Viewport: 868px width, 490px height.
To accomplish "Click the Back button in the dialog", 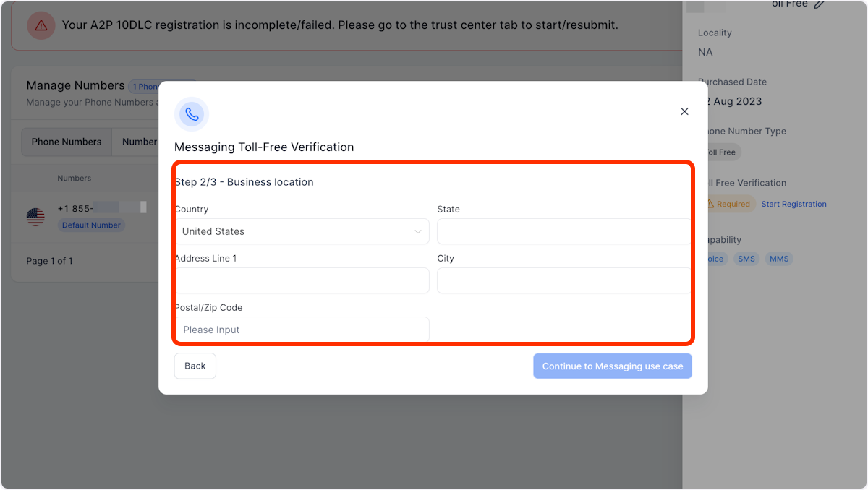I will pyautogui.click(x=195, y=366).
